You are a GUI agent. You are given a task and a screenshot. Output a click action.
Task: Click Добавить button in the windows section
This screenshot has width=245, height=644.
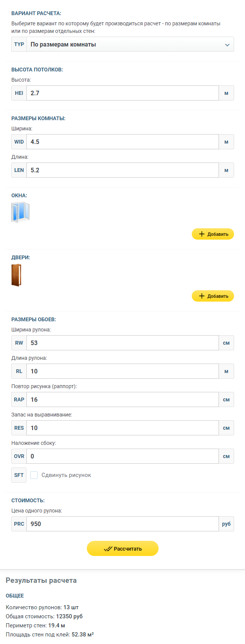[x=213, y=234]
